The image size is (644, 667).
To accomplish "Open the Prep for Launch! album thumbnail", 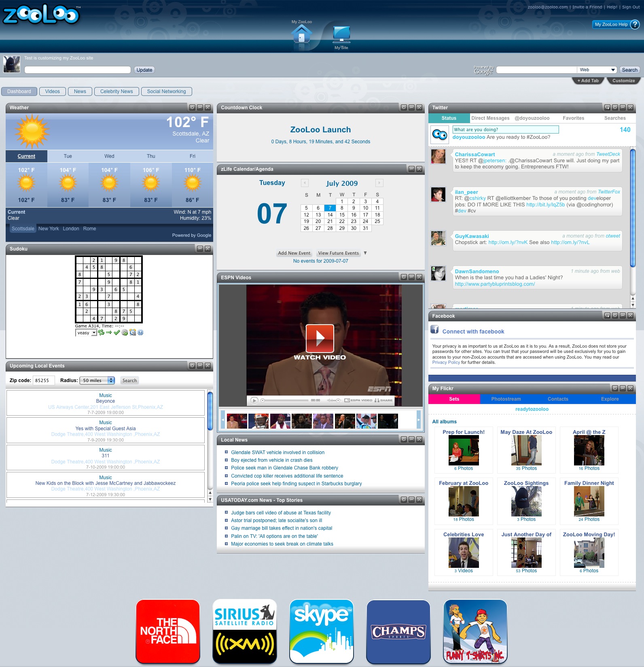I will click(464, 450).
